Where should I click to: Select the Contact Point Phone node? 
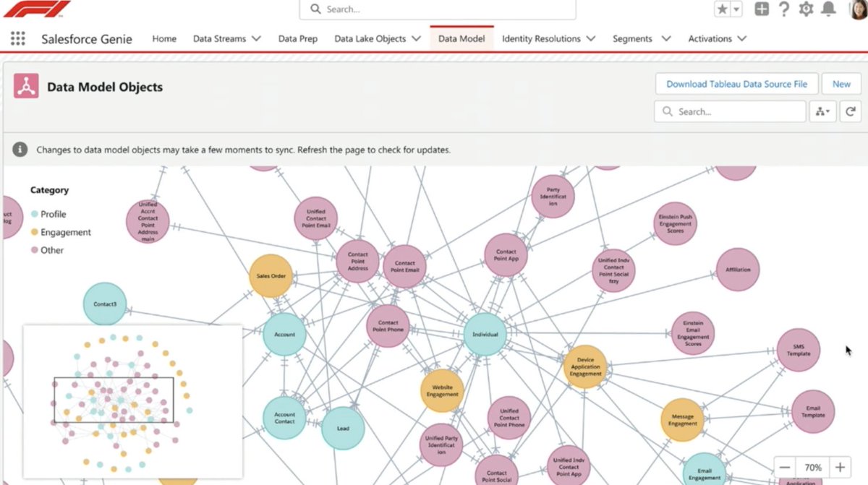click(388, 326)
